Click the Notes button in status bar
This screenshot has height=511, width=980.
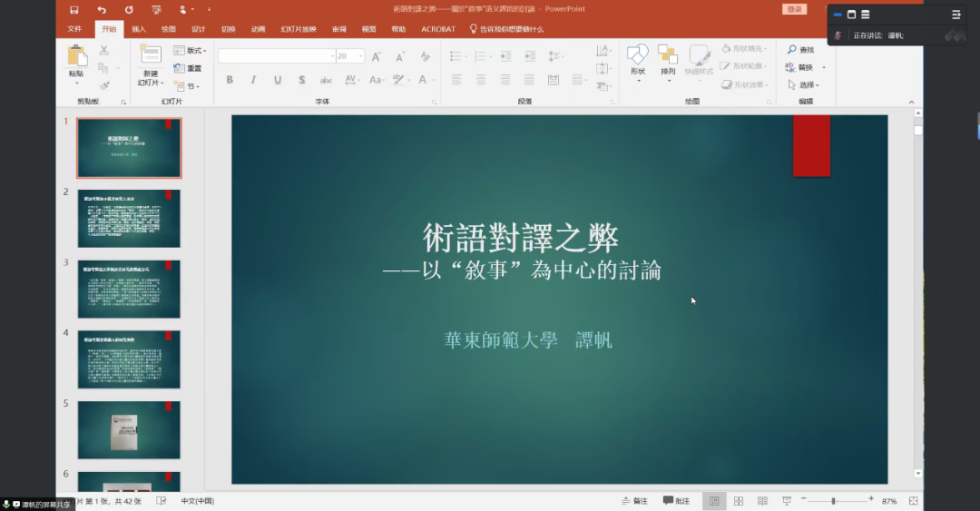(634, 501)
